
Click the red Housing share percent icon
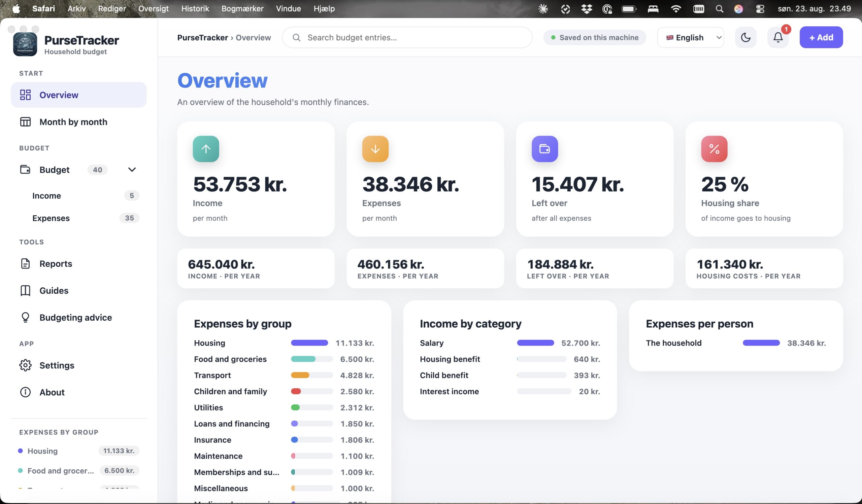click(x=714, y=149)
